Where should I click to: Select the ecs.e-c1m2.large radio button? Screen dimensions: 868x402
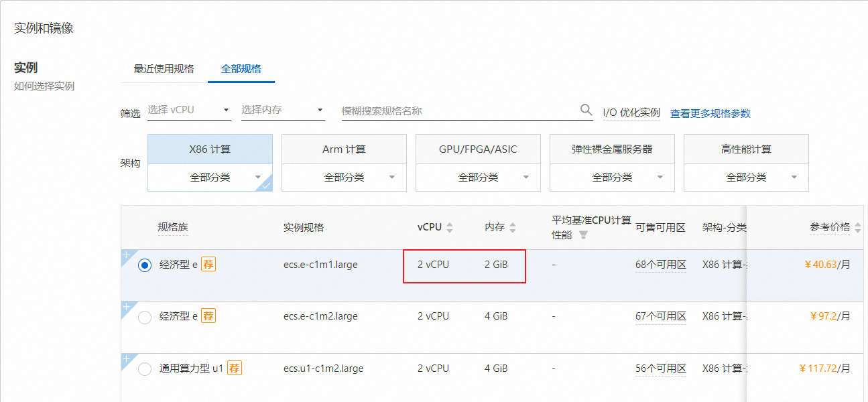(x=145, y=317)
